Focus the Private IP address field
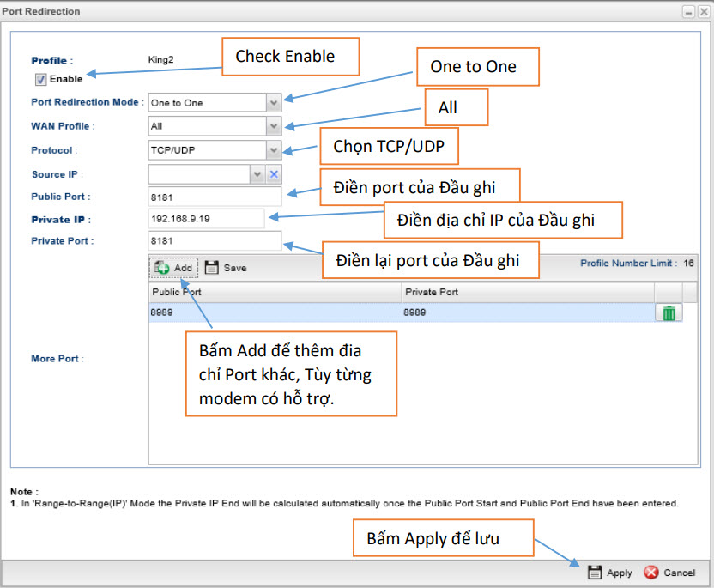This screenshot has width=714, height=588. 206,219
